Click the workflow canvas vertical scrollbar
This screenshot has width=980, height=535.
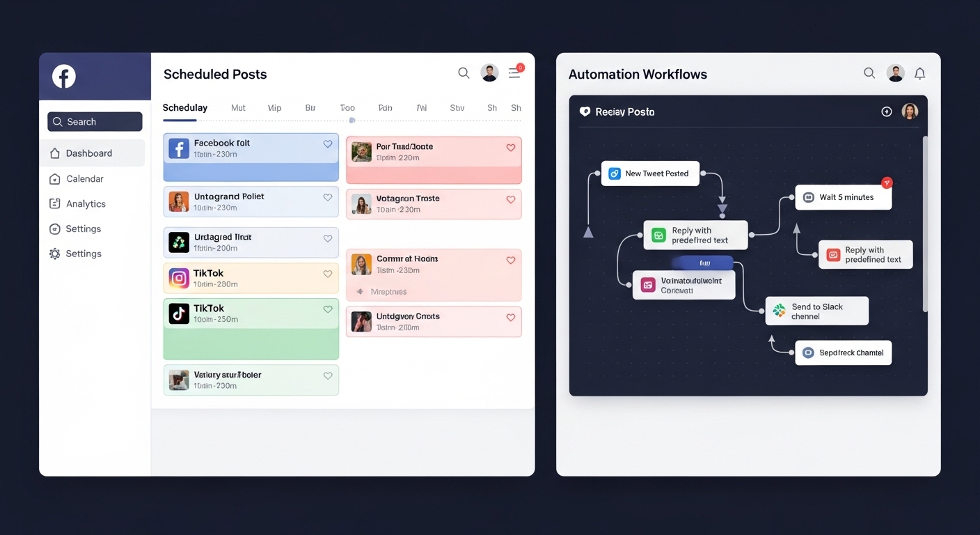924,223
